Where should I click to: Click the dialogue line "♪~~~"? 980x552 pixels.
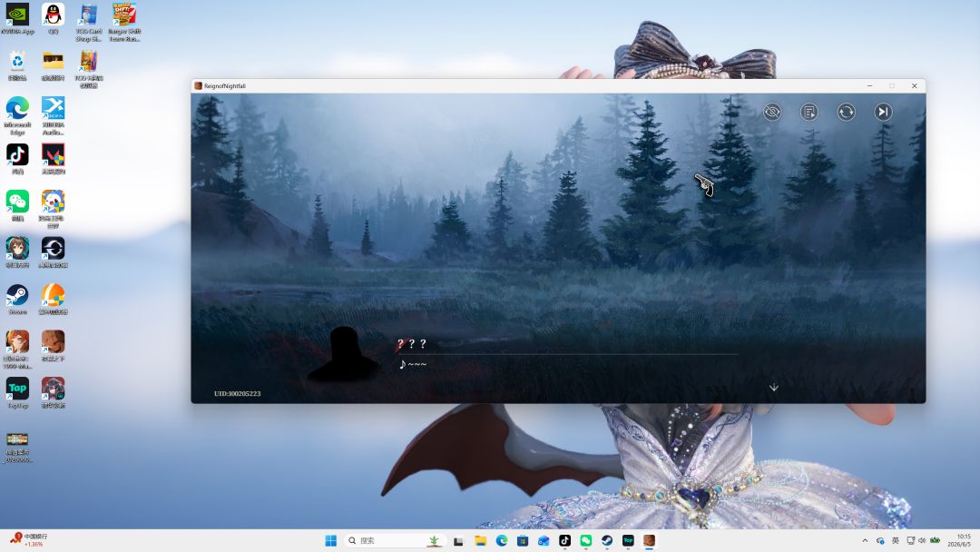(x=413, y=364)
